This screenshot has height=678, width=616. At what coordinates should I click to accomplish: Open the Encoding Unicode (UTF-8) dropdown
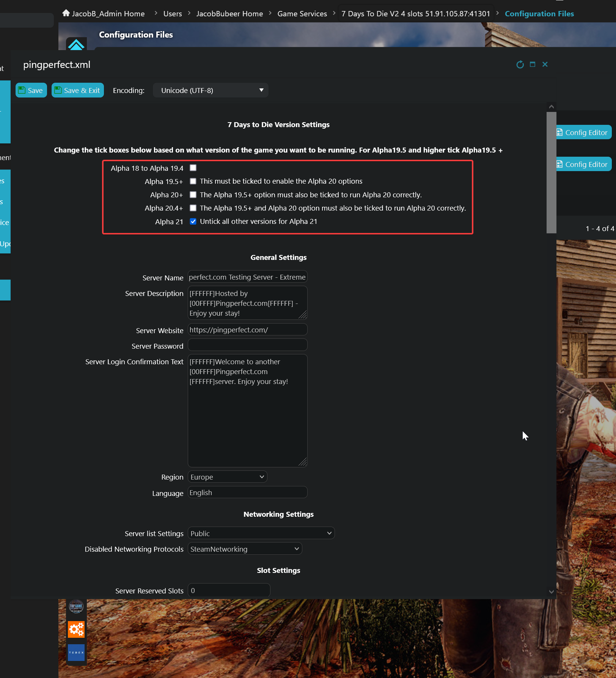pyautogui.click(x=211, y=90)
